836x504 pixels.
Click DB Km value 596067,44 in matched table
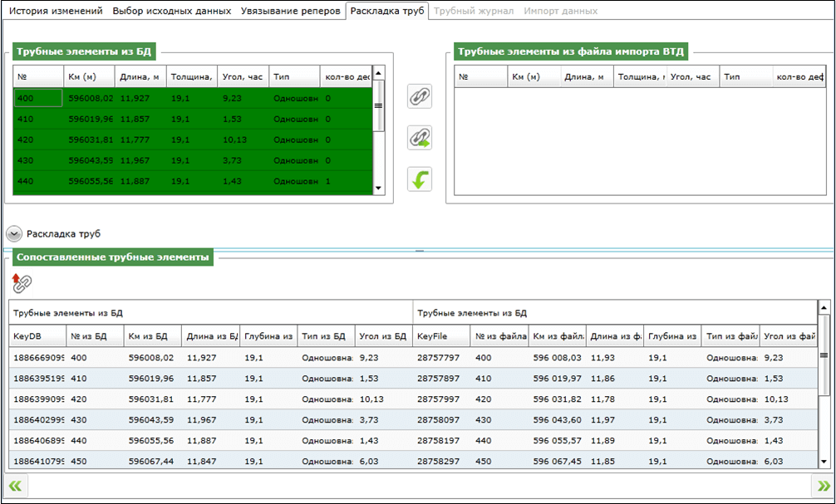pyautogui.click(x=151, y=462)
